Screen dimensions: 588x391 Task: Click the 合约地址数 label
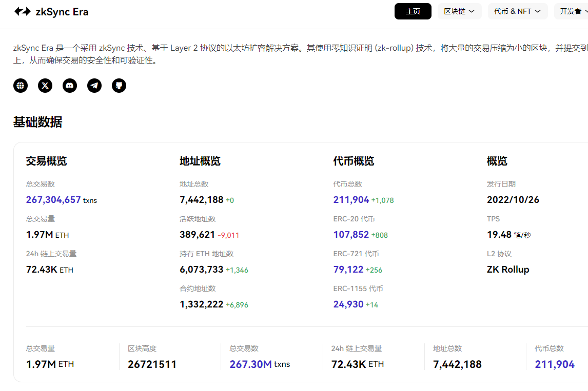coord(198,289)
